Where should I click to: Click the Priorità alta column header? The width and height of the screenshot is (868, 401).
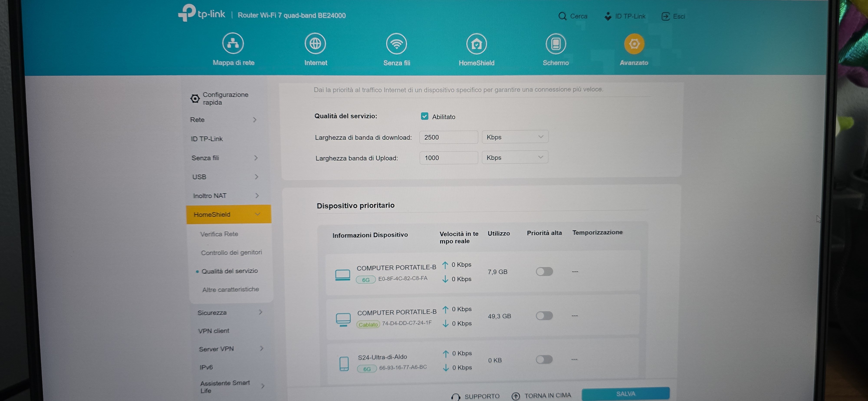tap(544, 233)
